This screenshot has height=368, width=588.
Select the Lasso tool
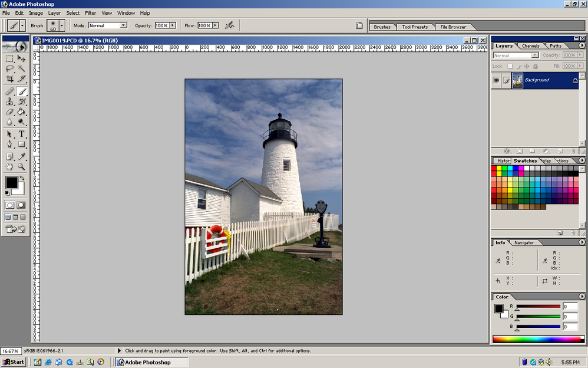click(x=10, y=68)
